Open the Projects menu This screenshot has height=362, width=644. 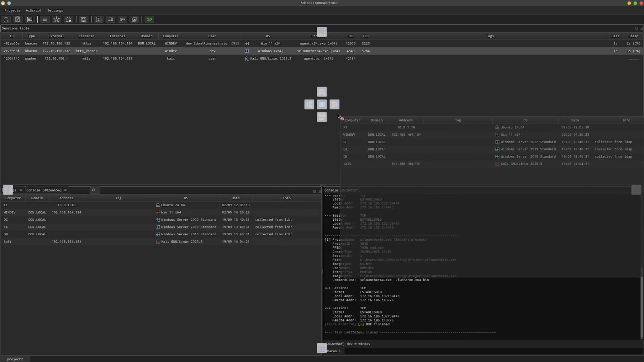(12, 10)
